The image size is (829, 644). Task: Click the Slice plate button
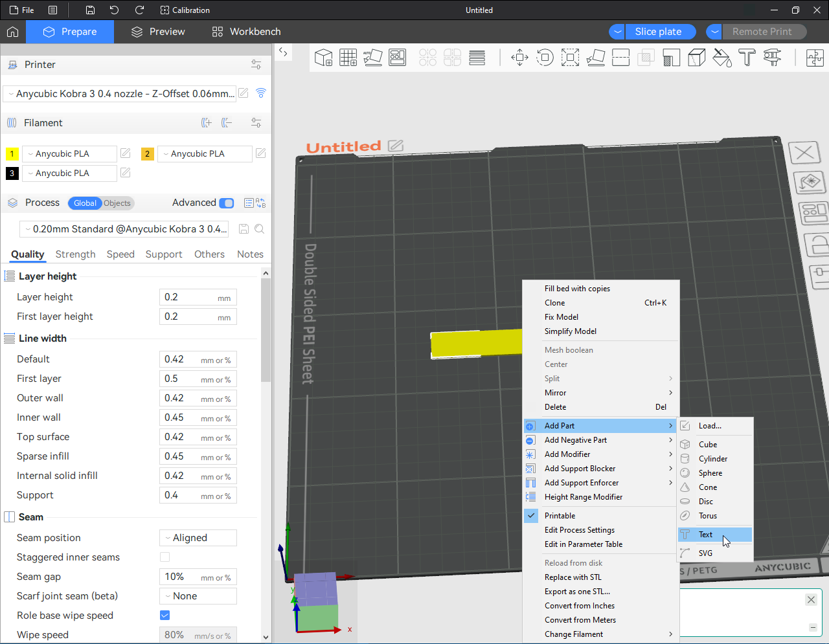(x=658, y=32)
